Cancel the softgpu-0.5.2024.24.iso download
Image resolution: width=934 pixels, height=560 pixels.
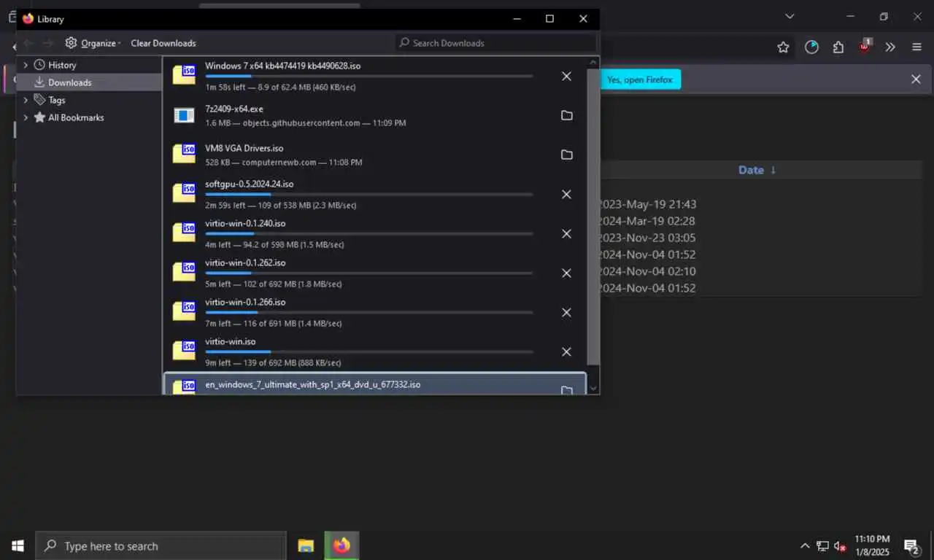(x=566, y=194)
